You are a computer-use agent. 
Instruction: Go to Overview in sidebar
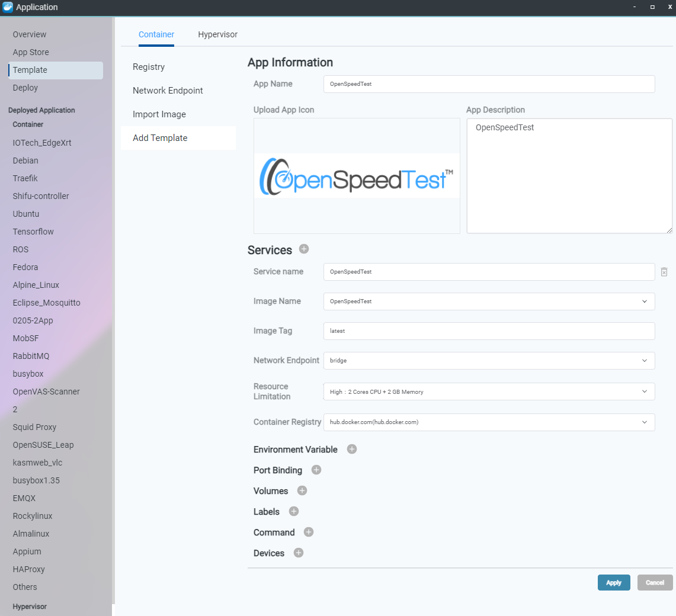[29, 34]
